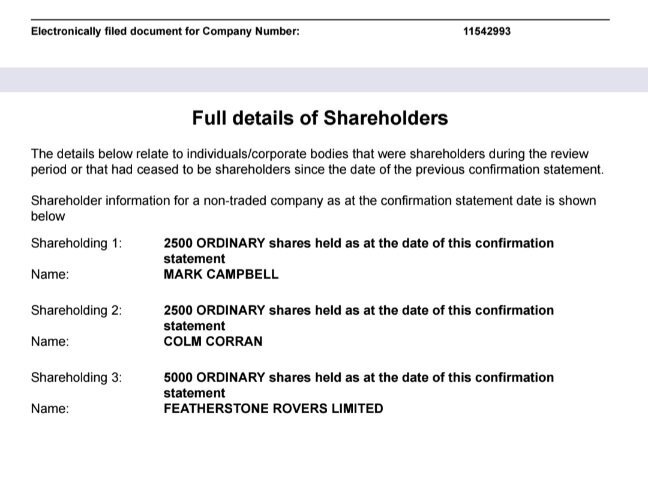The image size is (648, 494).
Task: Click the 2500 ORDINARY shares text for Shareholding 1
Action: coord(214,243)
